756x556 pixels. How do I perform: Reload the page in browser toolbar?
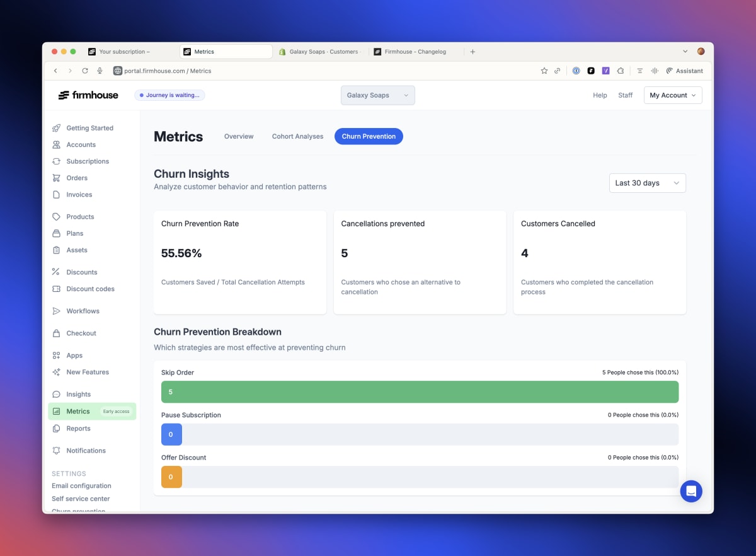pyautogui.click(x=84, y=71)
